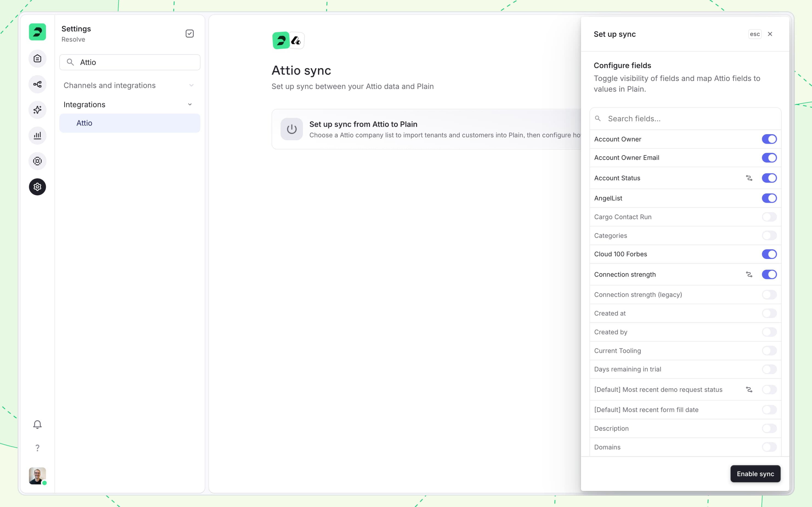This screenshot has height=507, width=812.
Task: Click the green Plain logo in sidebar
Action: pos(37,32)
